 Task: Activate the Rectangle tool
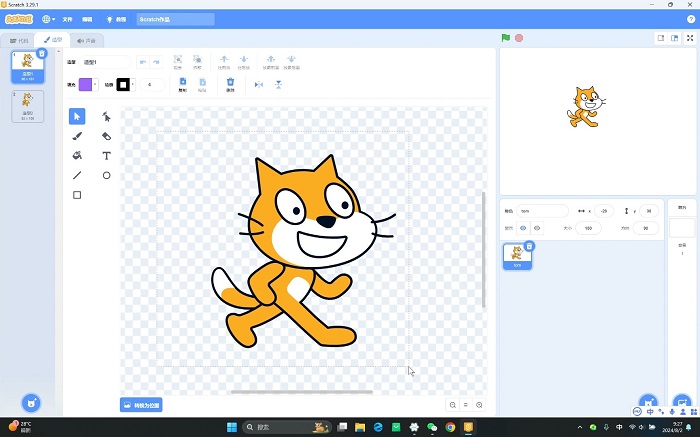(x=77, y=195)
